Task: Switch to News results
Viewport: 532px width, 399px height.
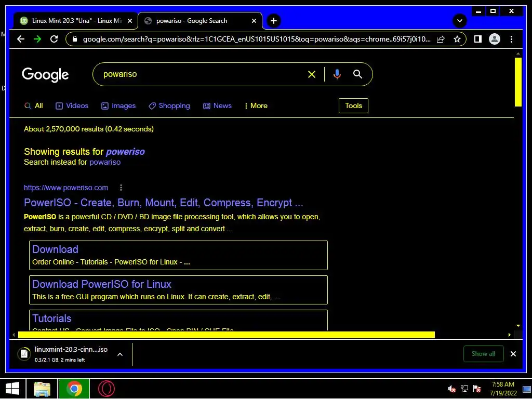Action: tap(217, 106)
